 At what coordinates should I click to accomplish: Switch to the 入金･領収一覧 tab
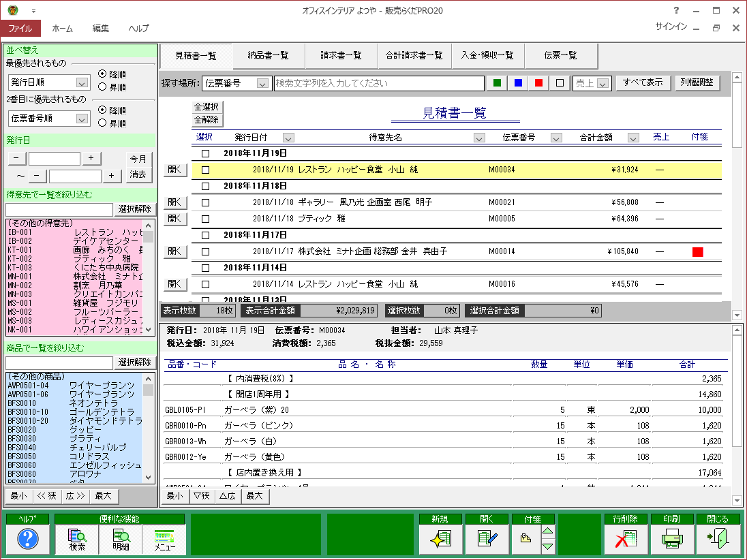click(x=487, y=56)
